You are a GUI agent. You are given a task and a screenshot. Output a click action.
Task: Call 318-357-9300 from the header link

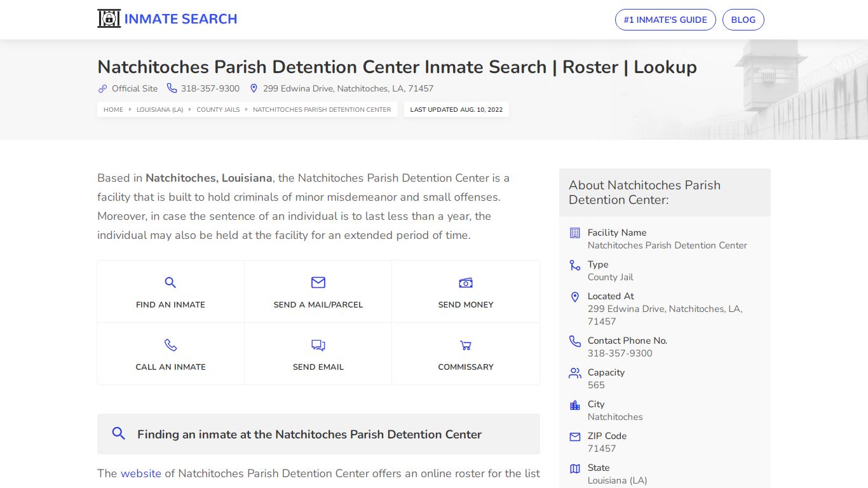[x=210, y=88]
